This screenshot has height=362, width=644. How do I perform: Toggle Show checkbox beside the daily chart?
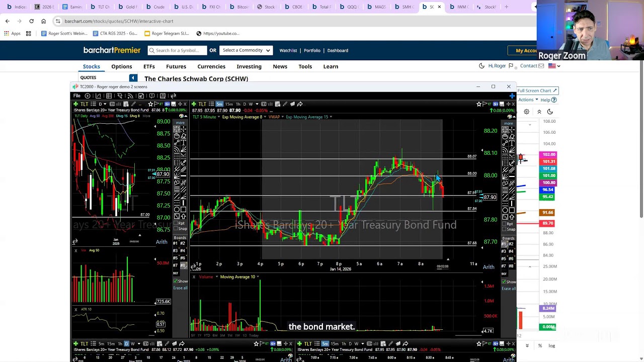click(x=176, y=281)
